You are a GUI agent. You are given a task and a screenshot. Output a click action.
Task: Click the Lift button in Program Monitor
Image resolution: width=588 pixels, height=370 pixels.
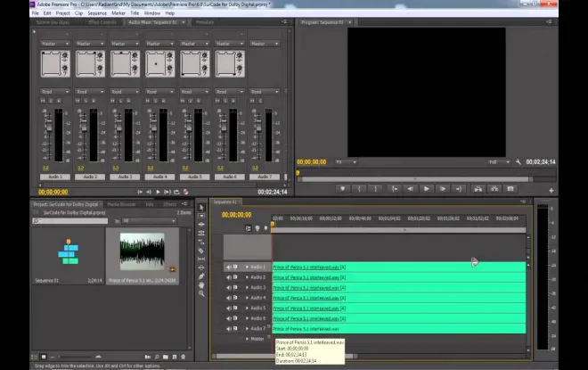(x=478, y=189)
